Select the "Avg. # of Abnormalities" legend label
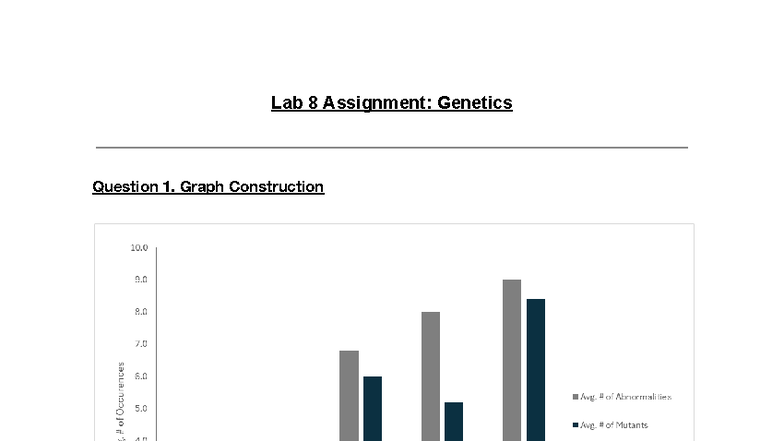This screenshot has width=784, height=441. tap(625, 397)
